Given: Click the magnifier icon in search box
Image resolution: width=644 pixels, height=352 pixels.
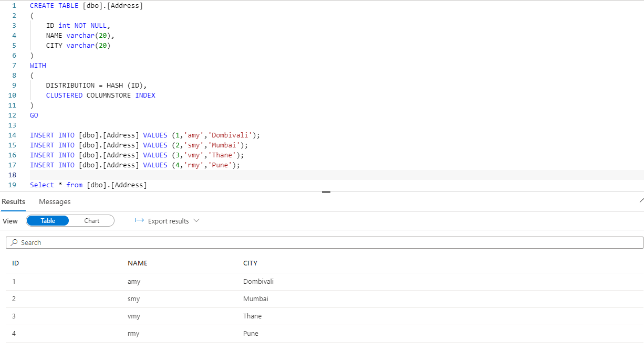Looking at the screenshot, I should pyautogui.click(x=14, y=242).
